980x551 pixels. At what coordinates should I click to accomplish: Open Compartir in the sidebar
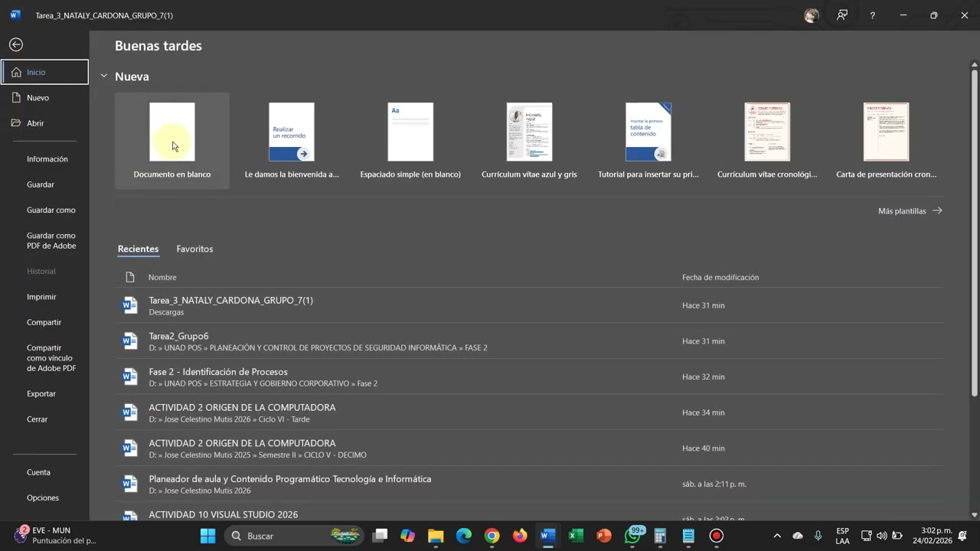(44, 322)
